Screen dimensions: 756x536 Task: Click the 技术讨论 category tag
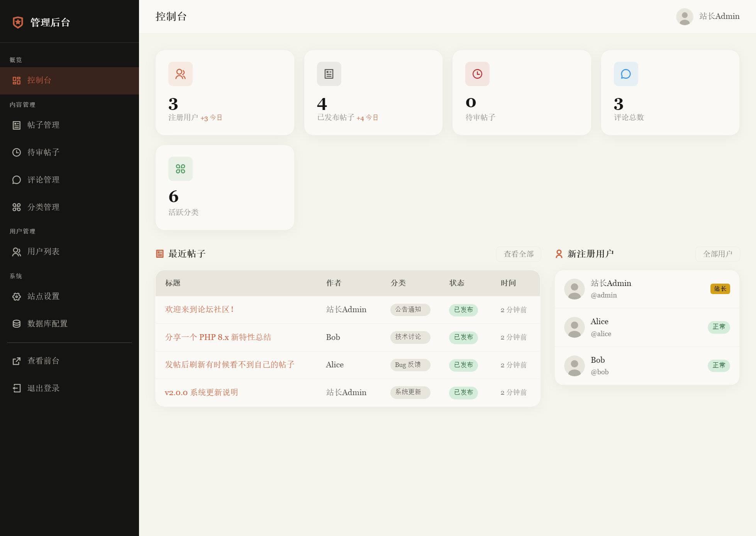coord(410,337)
